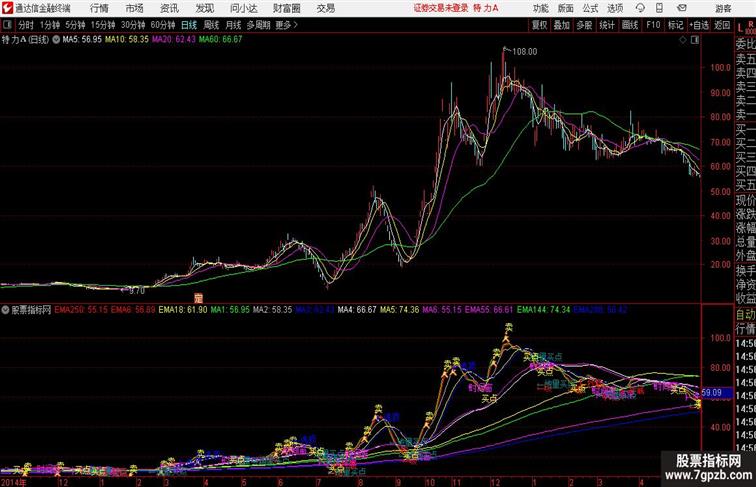The width and height of the screenshot is (756, 487).
Task: Click the MA4: 66.67 value in the lower panel
Action: (x=357, y=310)
